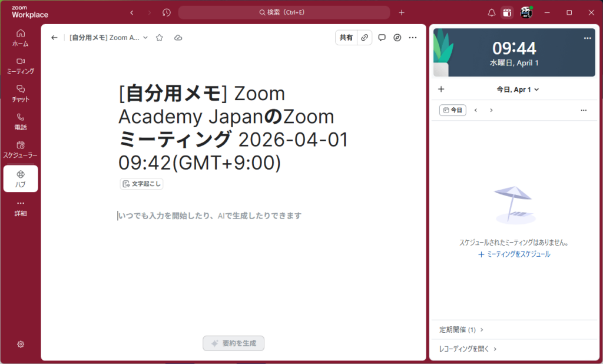This screenshot has height=364, width=603.
Task: Switch to the チャット tab
Action: [x=21, y=93]
